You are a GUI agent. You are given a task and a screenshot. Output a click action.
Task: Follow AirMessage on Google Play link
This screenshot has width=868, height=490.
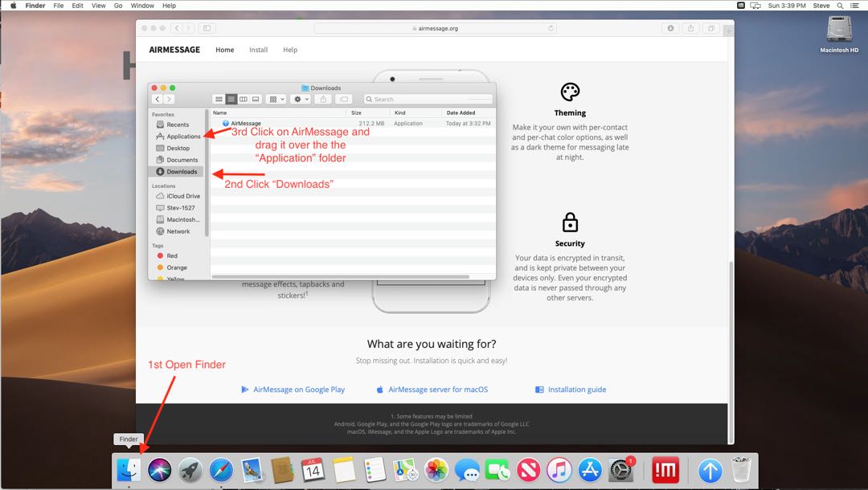click(x=293, y=390)
